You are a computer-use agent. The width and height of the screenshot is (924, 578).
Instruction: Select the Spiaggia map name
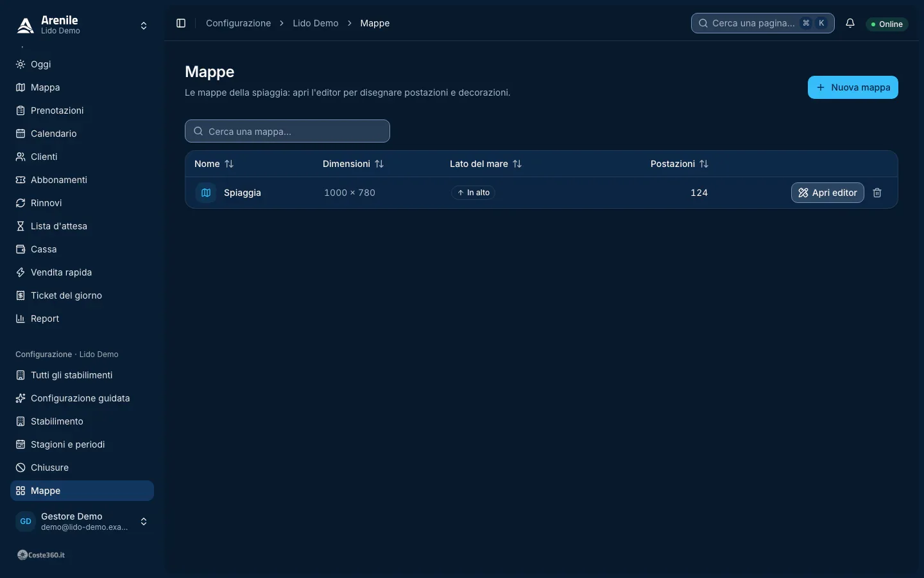(x=243, y=193)
